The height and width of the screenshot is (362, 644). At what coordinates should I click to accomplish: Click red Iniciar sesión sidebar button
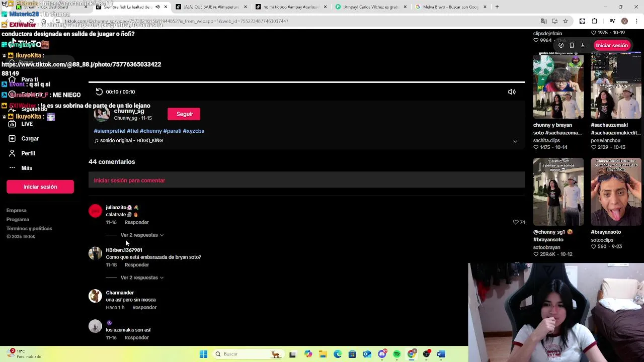(x=40, y=187)
